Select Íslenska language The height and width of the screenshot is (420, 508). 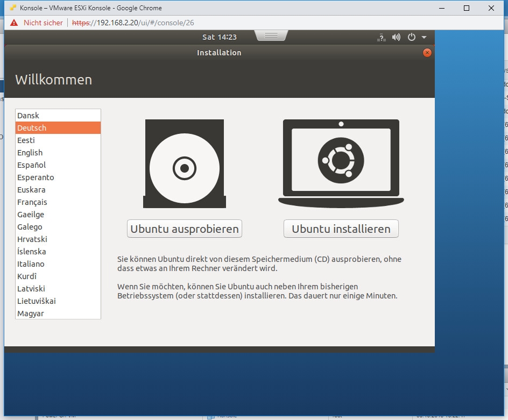coord(58,252)
